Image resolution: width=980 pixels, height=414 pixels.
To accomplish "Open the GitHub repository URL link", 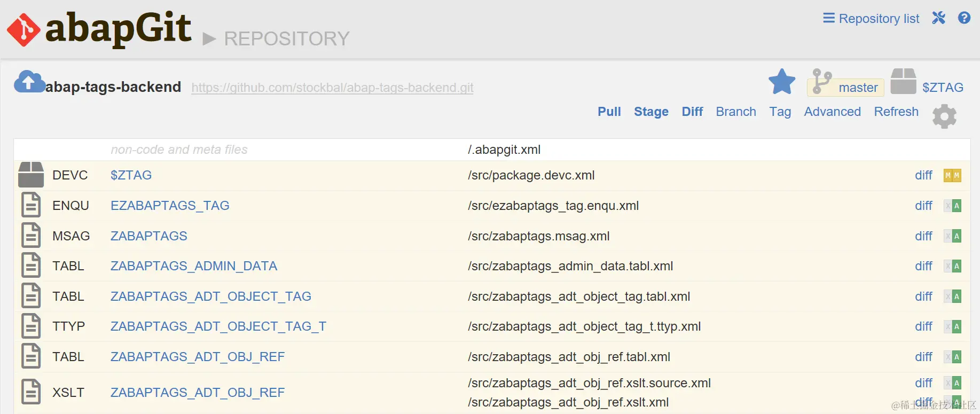I will 332,88.
